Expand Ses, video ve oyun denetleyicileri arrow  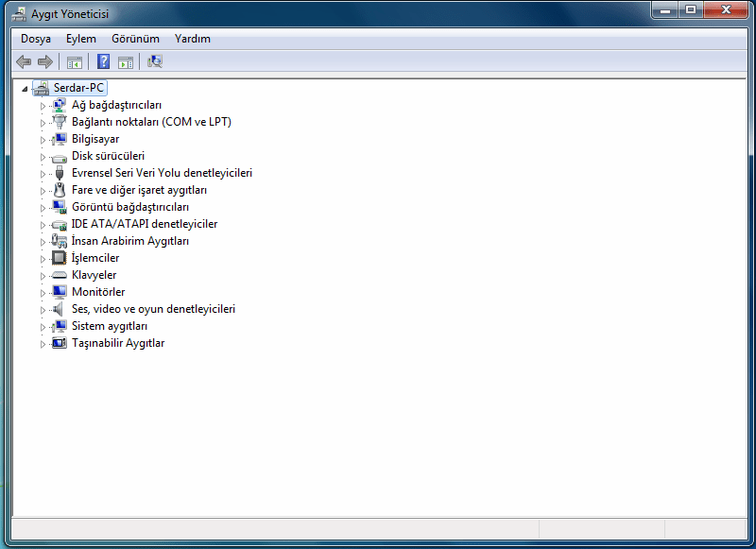(43, 310)
